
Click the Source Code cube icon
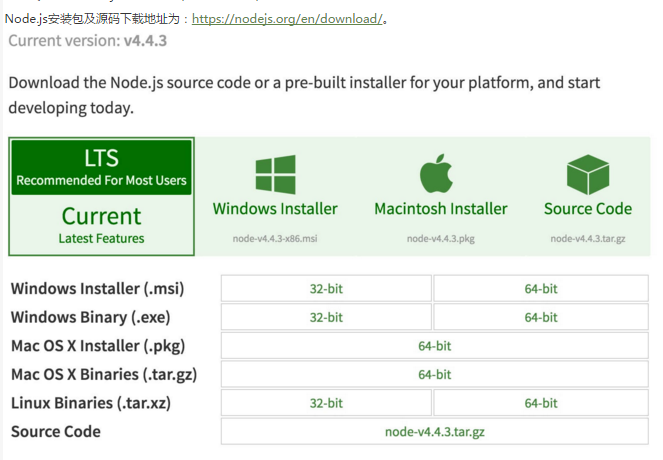tap(588, 174)
